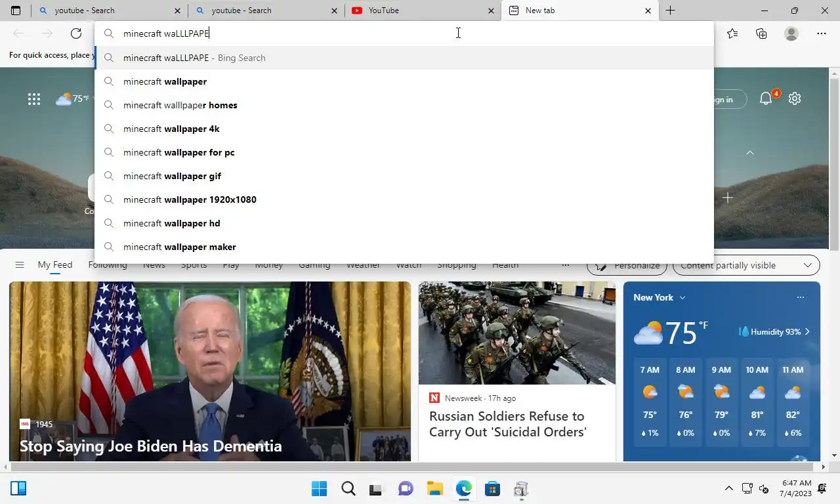Open the system tray display settings icon

point(747,488)
